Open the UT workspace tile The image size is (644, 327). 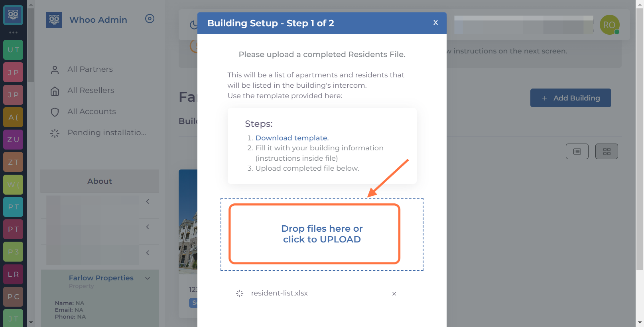click(13, 50)
